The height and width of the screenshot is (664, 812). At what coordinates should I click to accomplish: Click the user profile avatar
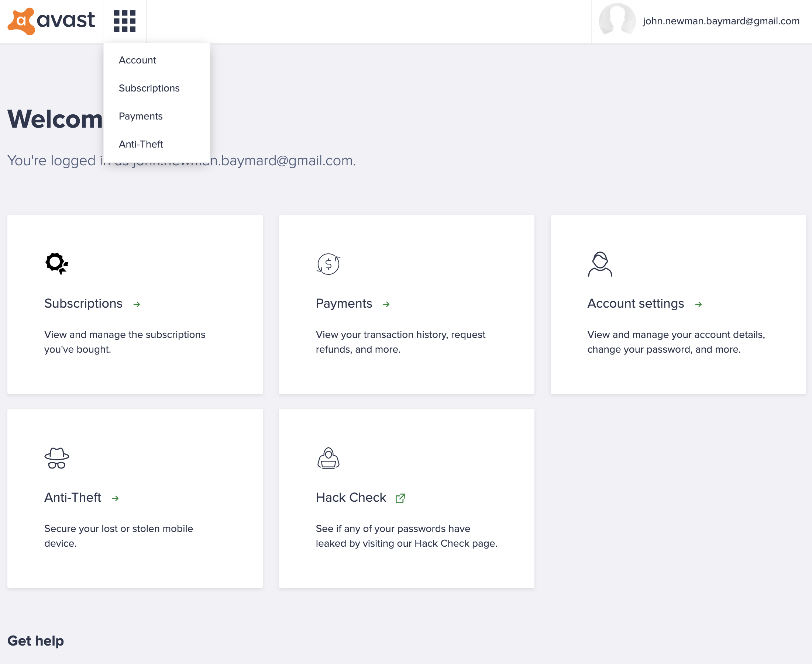coord(618,21)
